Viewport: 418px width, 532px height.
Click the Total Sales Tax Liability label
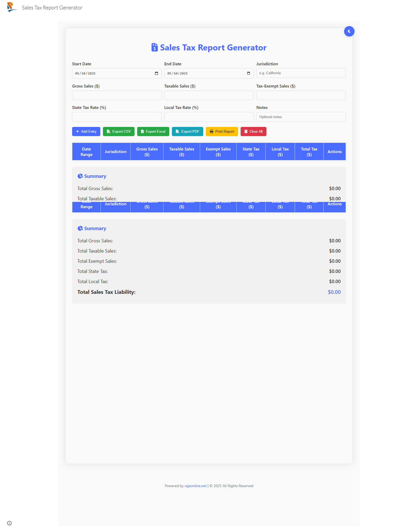tap(106, 292)
